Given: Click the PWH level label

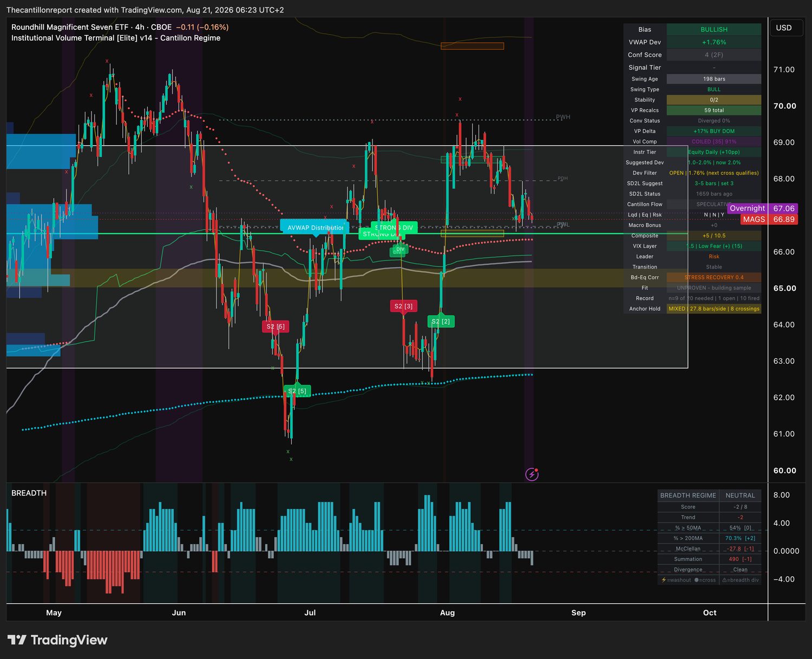Looking at the screenshot, I should click(x=563, y=117).
